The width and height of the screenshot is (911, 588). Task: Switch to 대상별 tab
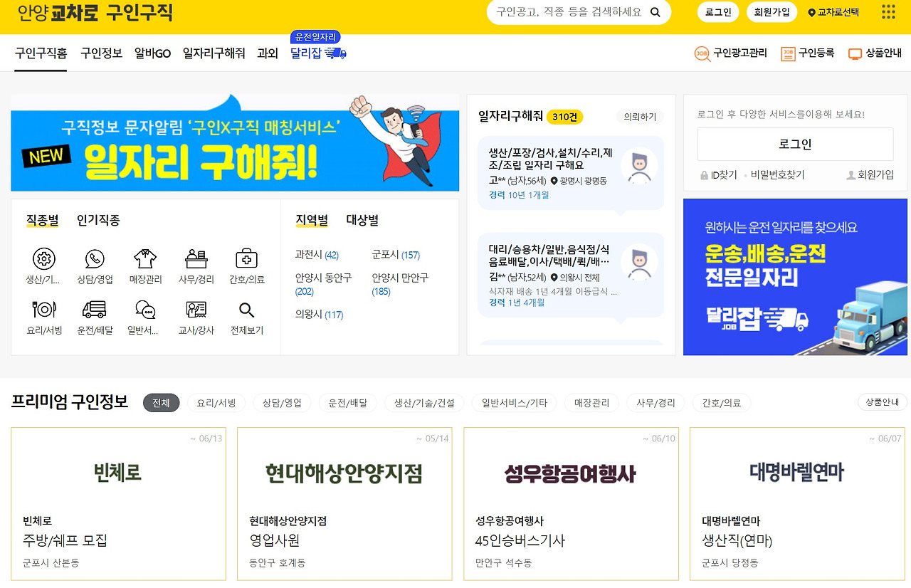tap(362, 220)
